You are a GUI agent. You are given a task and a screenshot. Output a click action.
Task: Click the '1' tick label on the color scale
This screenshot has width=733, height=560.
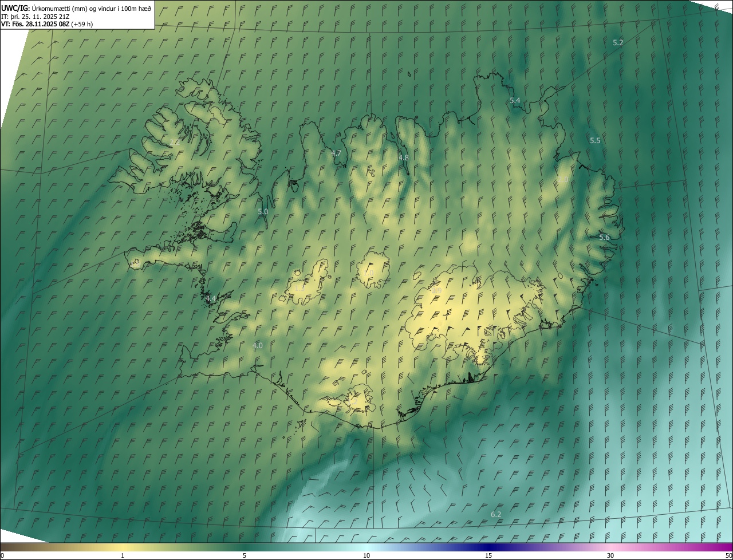(123, 555)
